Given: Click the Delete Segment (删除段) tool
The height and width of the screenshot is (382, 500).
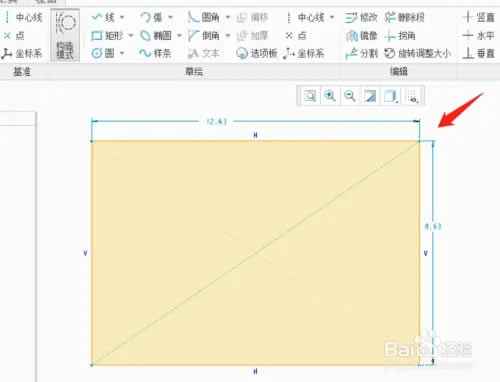Looking at the screenshot, I should 405,17.
